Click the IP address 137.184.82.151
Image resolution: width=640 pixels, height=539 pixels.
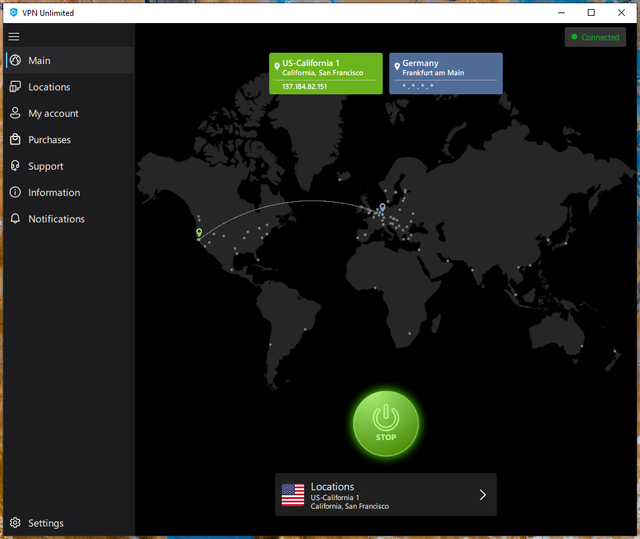pos(304,87)
